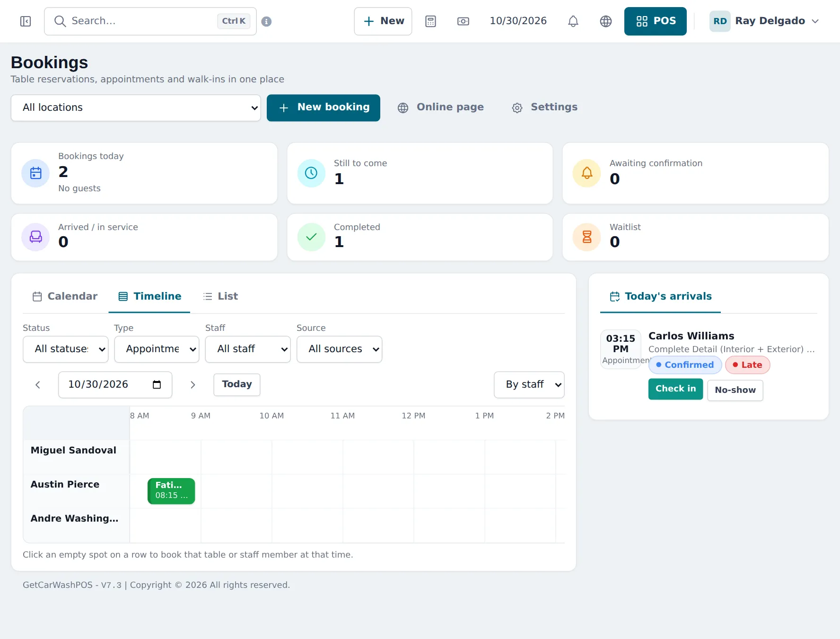The image size is (840, 639).
Task: Open the POS button
Action: pyautogui.click(x=656, y=21)
